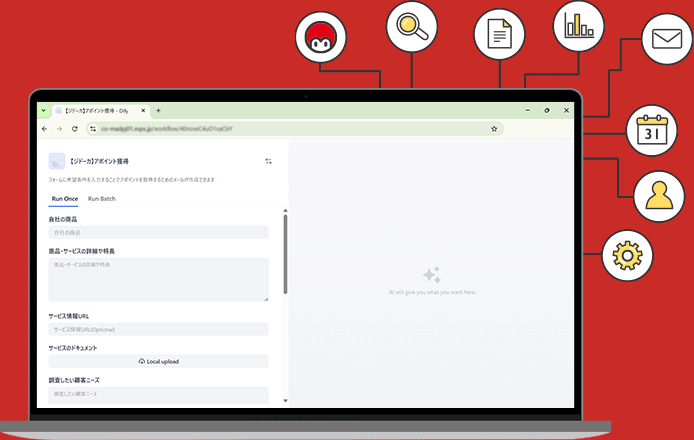Click the red mushroom mascot icon

coord(322,38)
